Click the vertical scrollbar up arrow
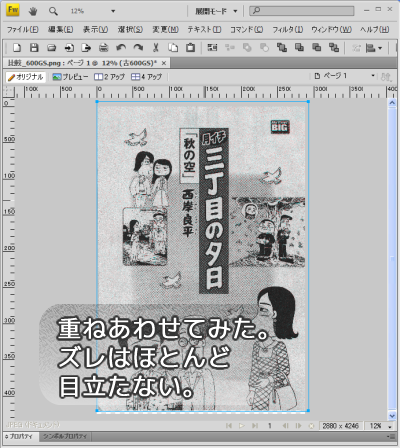 coord(392,103)
